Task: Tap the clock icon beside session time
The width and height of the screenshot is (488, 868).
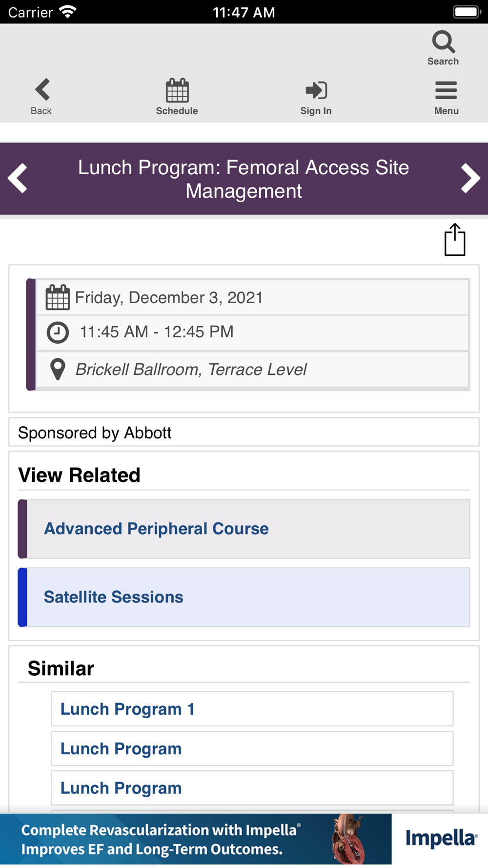Action: [58, 332]
